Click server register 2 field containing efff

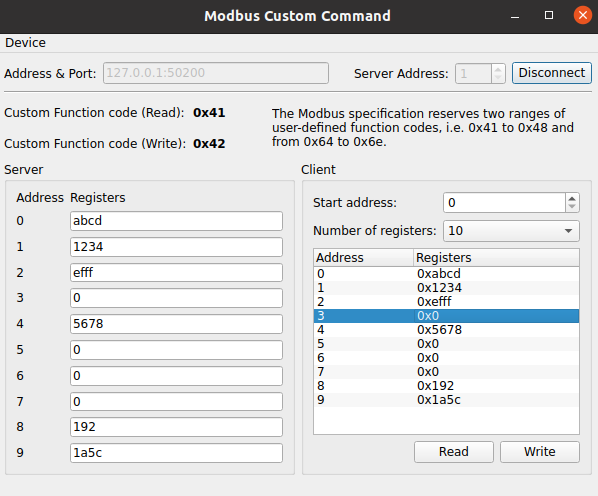pos(176,273)
